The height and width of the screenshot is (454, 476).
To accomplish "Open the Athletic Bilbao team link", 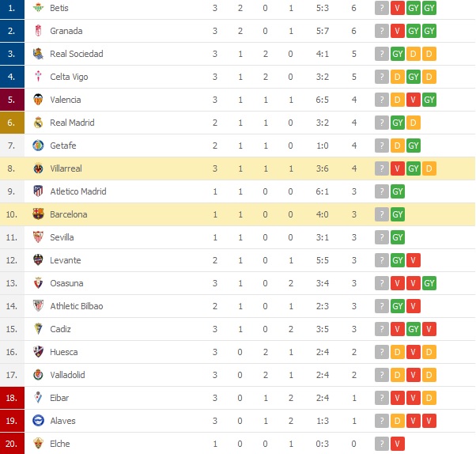I will pyautogui.click(x=77, y=306).
